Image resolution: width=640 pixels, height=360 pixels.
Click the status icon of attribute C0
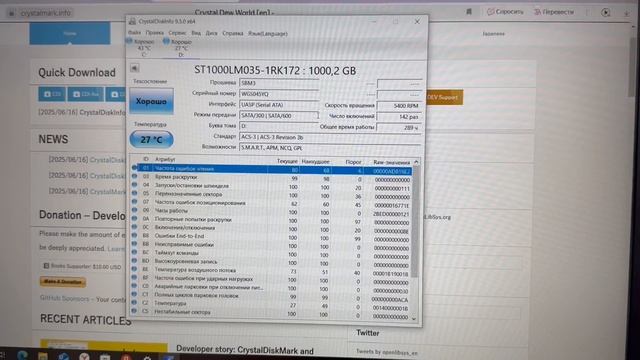134,287
